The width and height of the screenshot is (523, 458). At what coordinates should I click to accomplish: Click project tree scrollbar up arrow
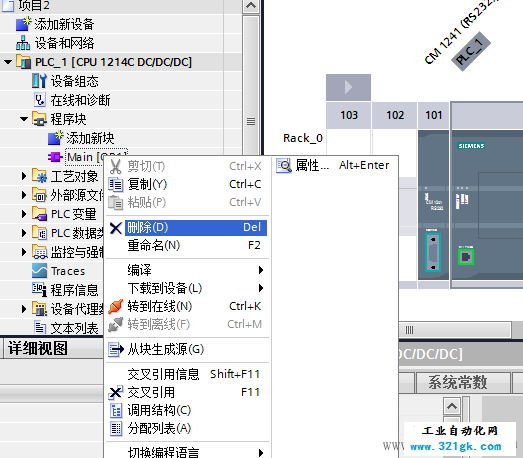pyautogui.click(x=251, y=6)
